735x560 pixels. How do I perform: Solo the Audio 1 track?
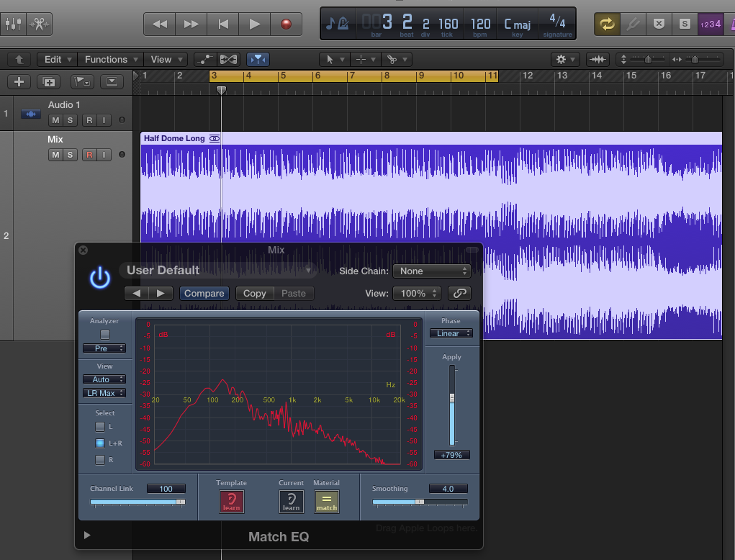pyautogui.click(x=70, y=120)
